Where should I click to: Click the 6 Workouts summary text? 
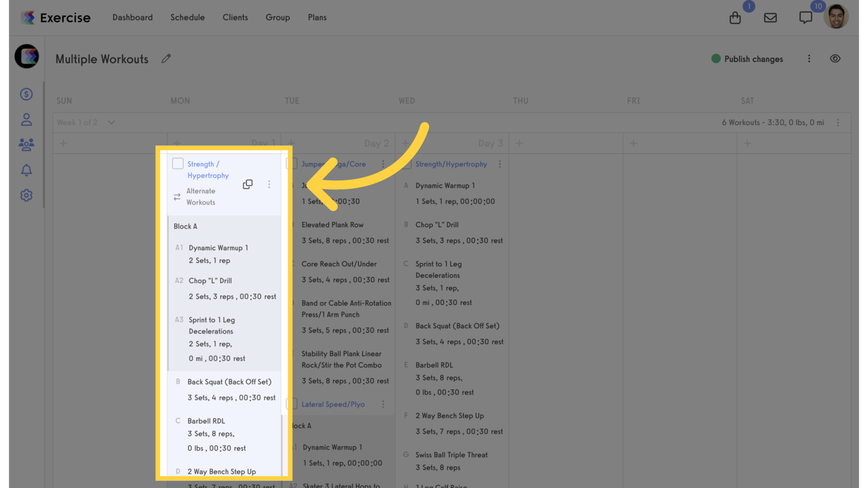[x=773, y=123]
